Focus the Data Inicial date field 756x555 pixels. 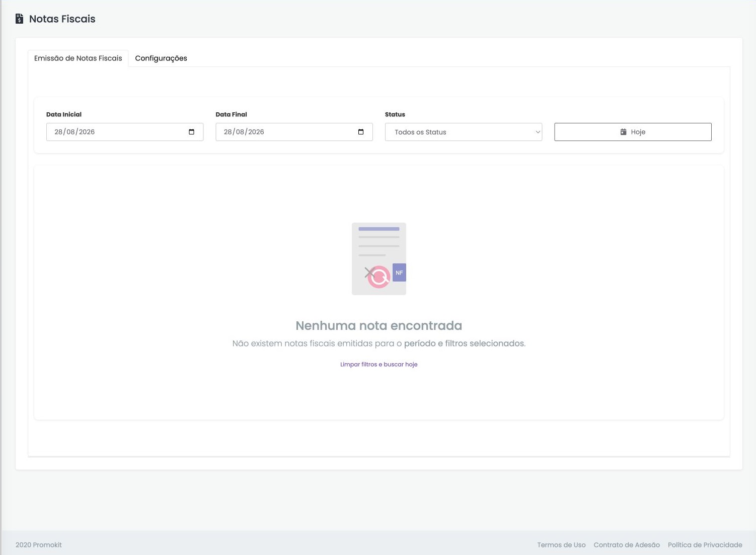125,132
